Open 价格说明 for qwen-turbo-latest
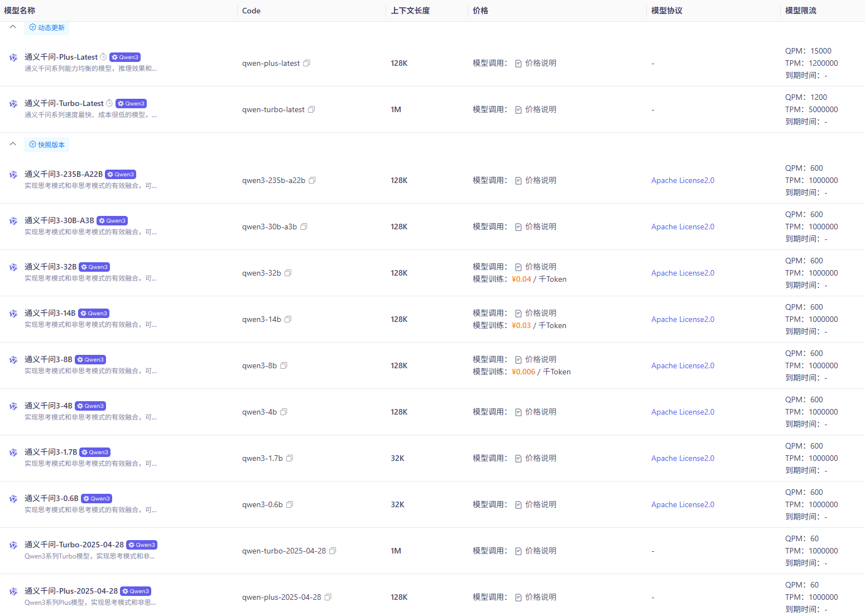Image resolution: width=865 pixels, height=616 pixels. (x=536, y=109)
